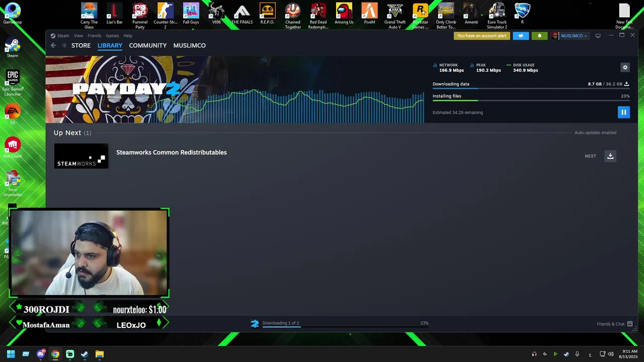Open Grand Theft Auto V desktop shortcut
This screenshot has width=644, height=362.
click(395, 16)
